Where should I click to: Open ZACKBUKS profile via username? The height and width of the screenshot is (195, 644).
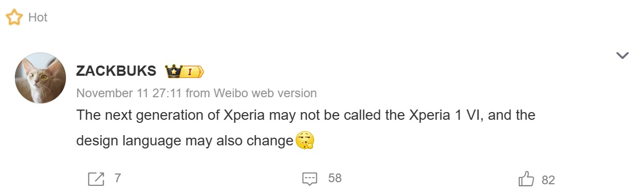[116, 71]
